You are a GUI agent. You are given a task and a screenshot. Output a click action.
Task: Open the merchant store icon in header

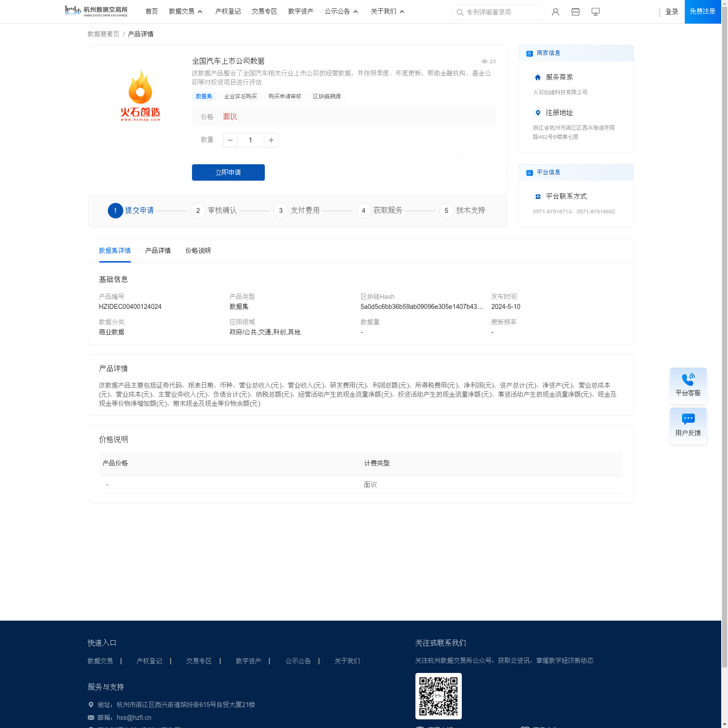point(576,12)
